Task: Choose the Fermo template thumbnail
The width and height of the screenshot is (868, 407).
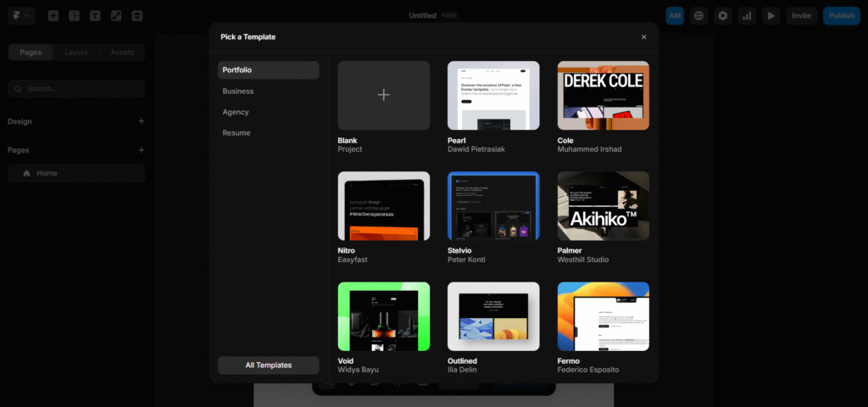Action: pyautogui.click(x=604, y=316)
